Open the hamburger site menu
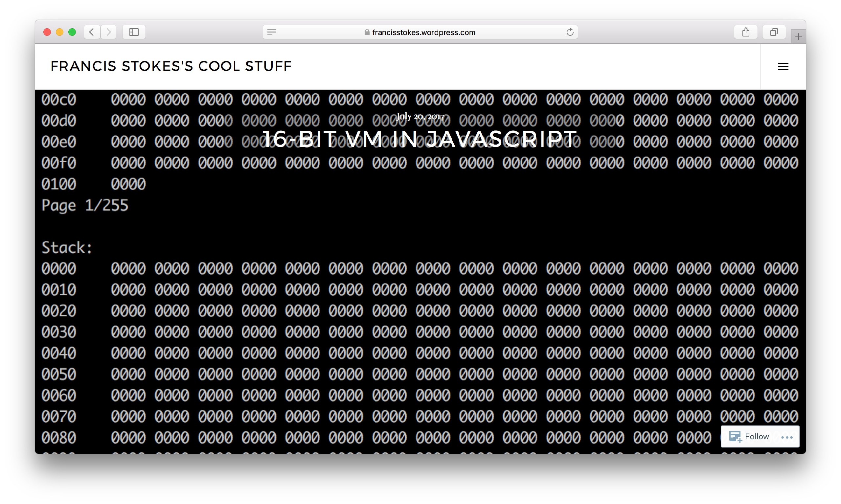The image size is (841, 504). 783,67
